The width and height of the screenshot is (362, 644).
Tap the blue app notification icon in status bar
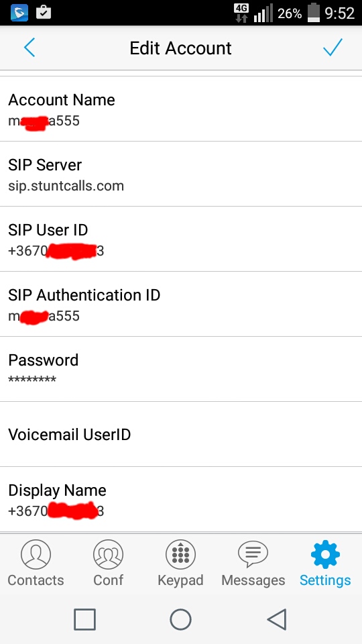point(19,13)
